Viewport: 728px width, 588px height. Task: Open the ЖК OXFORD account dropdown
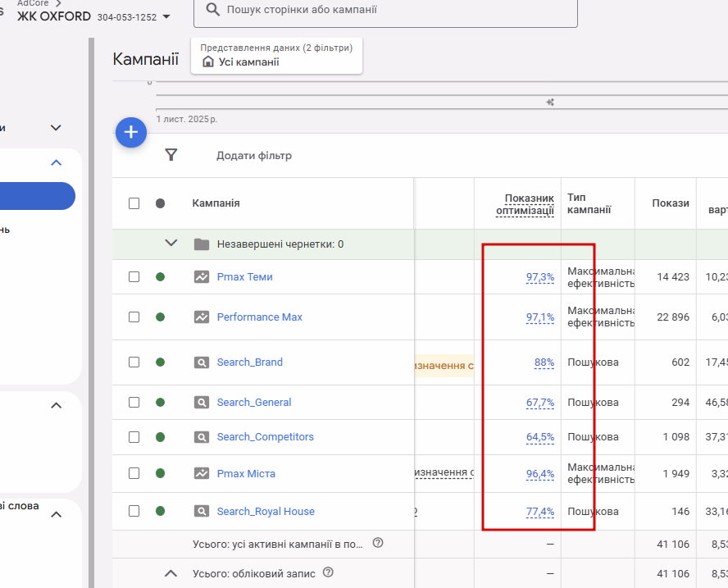click(x=167, y=16)
